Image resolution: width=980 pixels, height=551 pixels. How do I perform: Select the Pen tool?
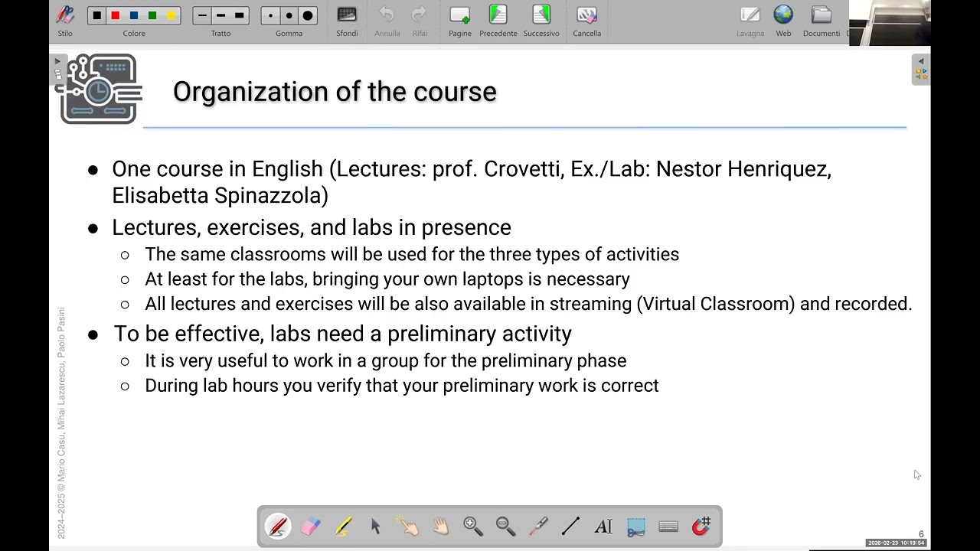point(278,527)
